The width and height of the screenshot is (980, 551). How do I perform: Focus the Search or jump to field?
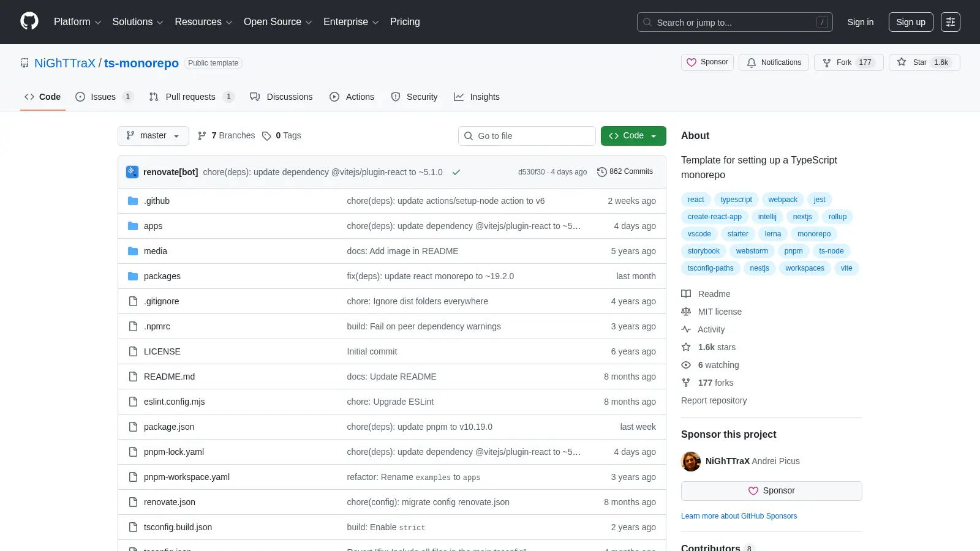click(735, 22)
